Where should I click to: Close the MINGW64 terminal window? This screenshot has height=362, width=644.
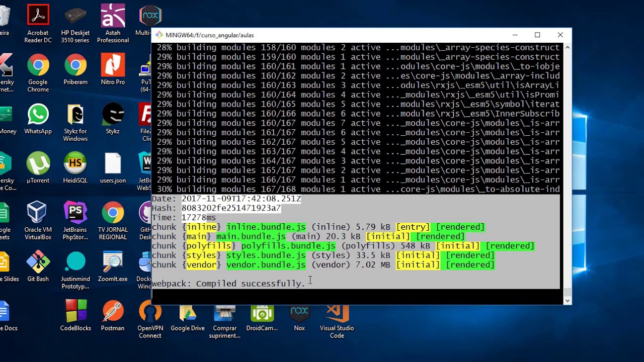[x=560, y=35]
